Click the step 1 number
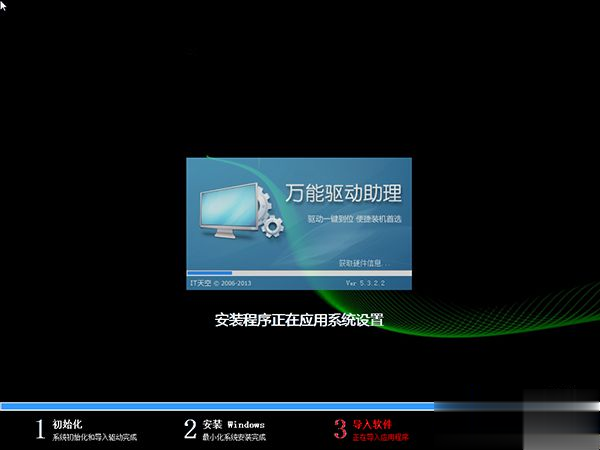Image resolution: width=600 pixels, height=450 pixels. point(40,429)
